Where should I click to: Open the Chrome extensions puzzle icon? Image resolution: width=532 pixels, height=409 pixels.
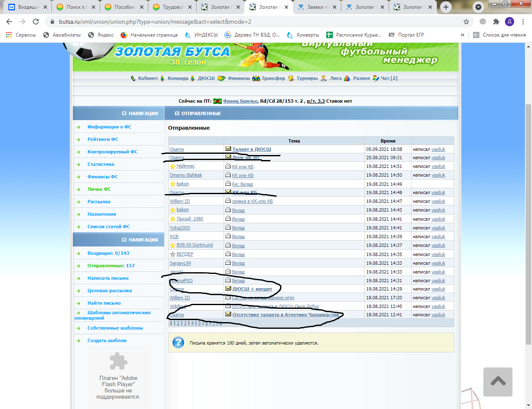[x=496, y=22]
